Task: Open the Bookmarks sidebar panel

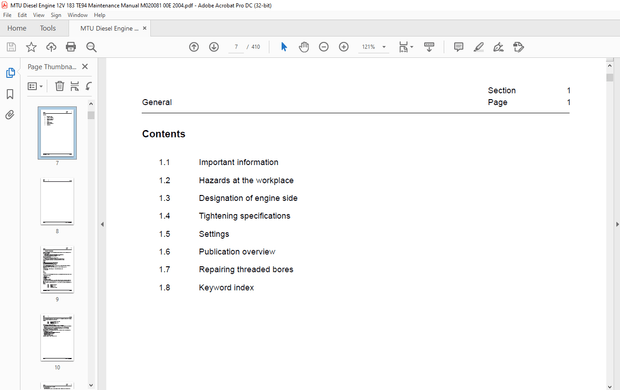Action: coord(10,94)
